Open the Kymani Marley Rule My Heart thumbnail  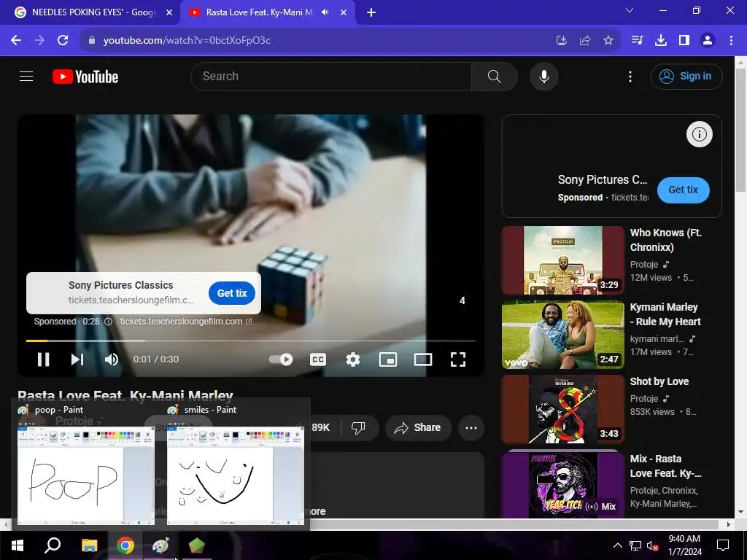click(x=562, y=335)
